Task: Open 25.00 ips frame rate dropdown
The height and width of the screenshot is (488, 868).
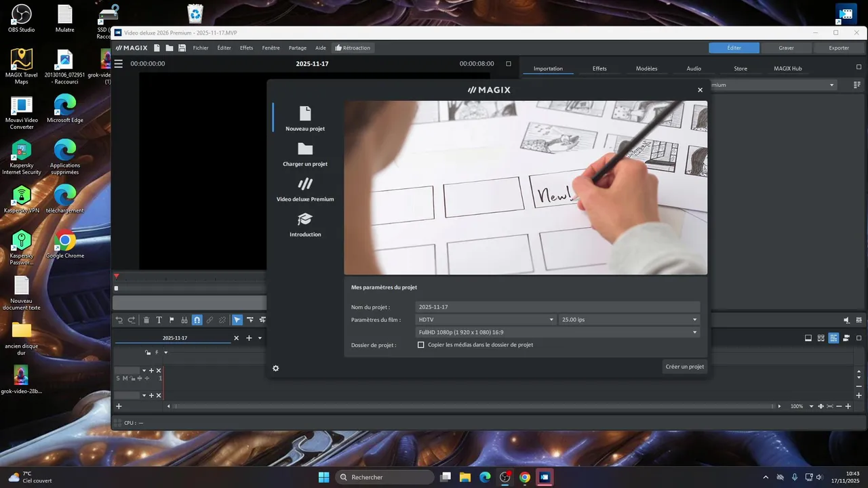Action: 629,319
